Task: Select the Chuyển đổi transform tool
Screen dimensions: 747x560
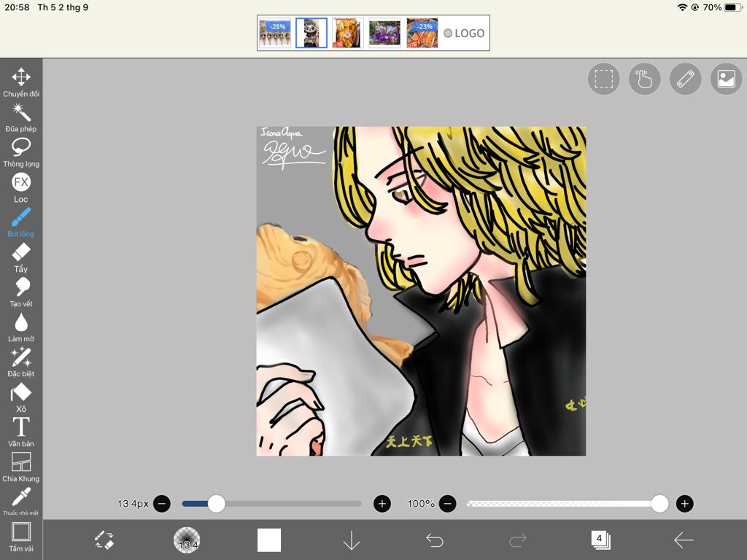Action: [21, 82]
